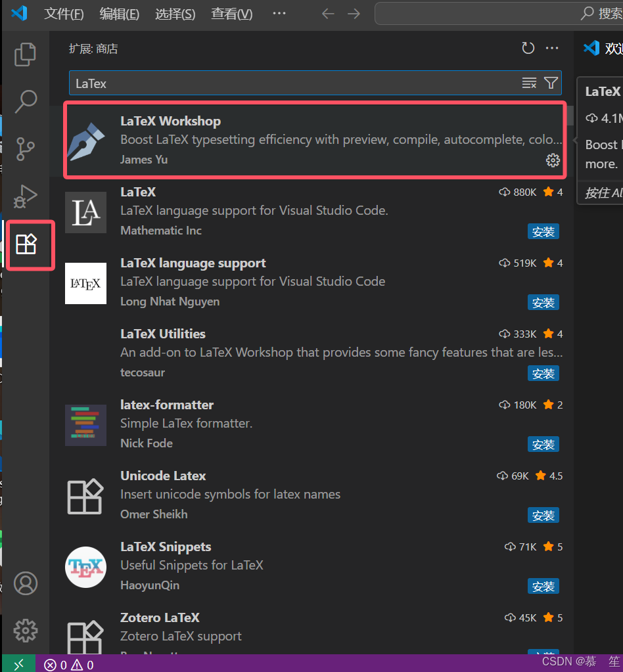This screenshot has height=672, width=623.
Task: Show errors and warnings in status bar
Action: [68, 665]
